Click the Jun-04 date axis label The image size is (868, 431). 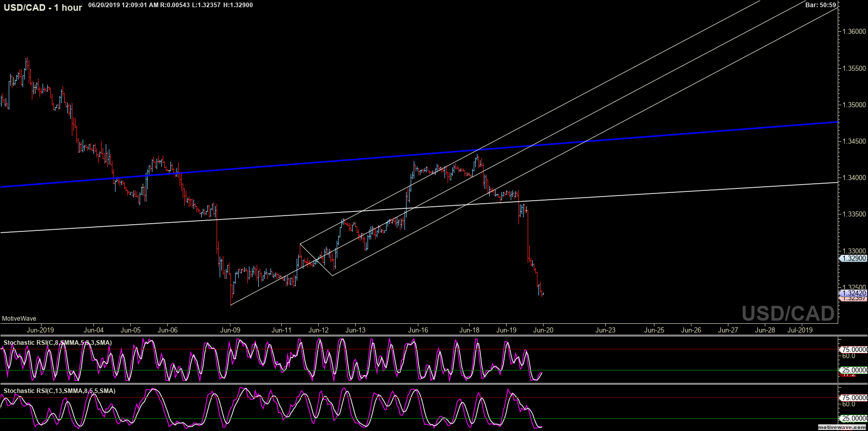click(93, 330)
